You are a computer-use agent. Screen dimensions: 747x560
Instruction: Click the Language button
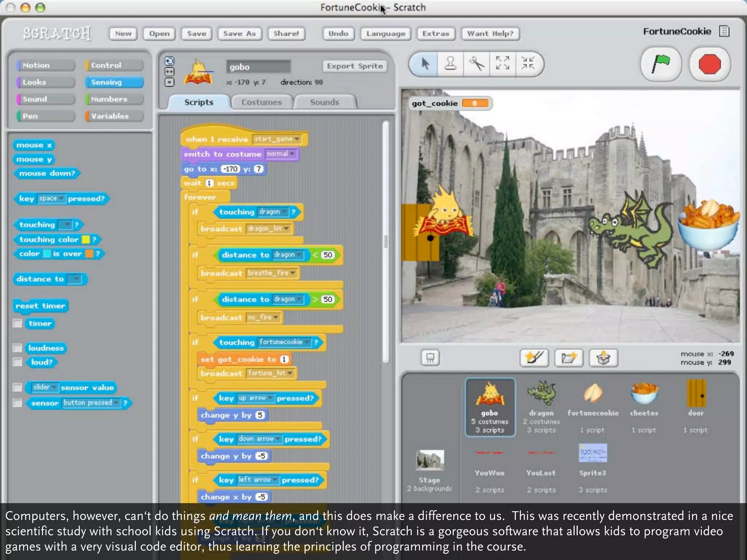pos(386,34)
